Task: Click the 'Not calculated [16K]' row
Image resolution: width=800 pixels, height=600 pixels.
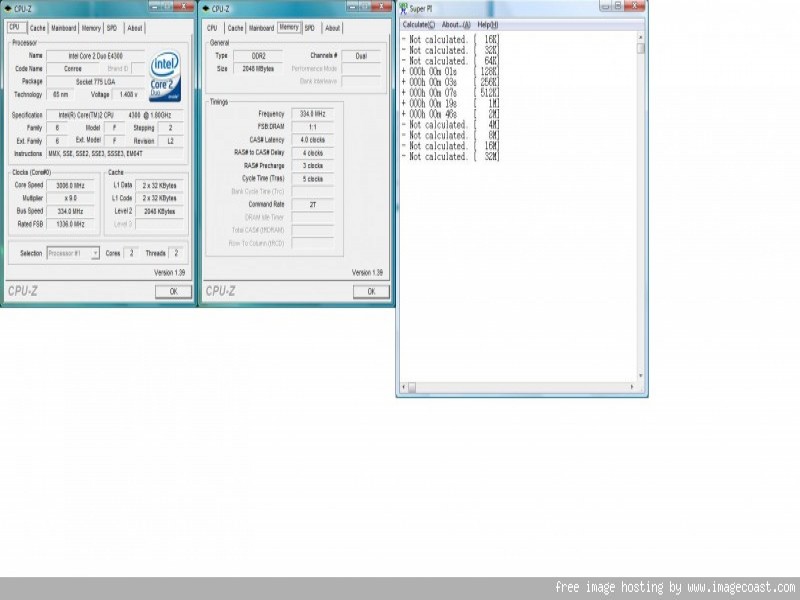Action: pyautogui.click(x=451, y=39)
